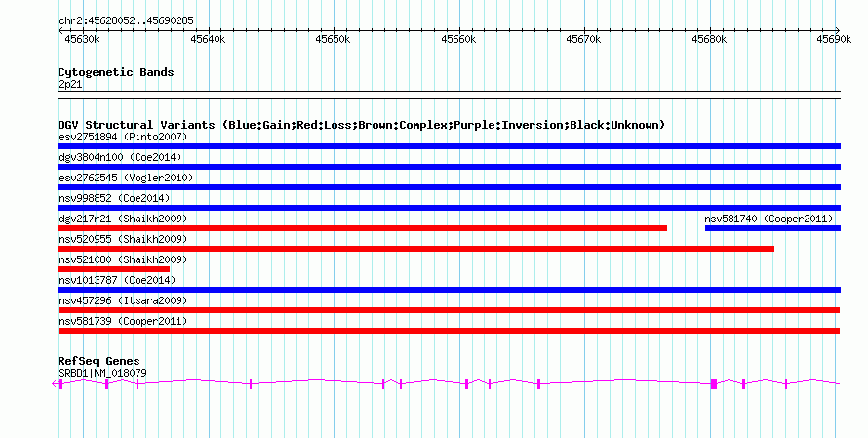Click the dgv217n21 (Shaikh2009) label
Screen dimensions: 868x438
point(123,219)
